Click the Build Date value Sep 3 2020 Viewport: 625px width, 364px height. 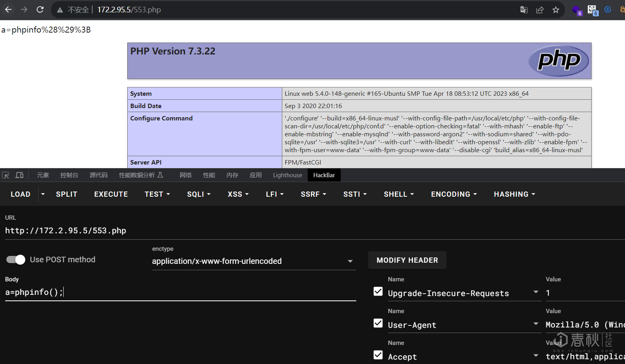(x=313, y=106)
